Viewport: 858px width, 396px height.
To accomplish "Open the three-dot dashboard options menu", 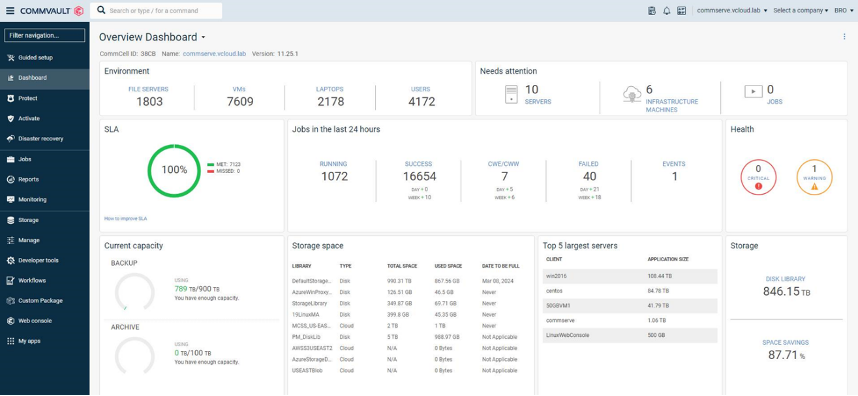I will point(844,37).
